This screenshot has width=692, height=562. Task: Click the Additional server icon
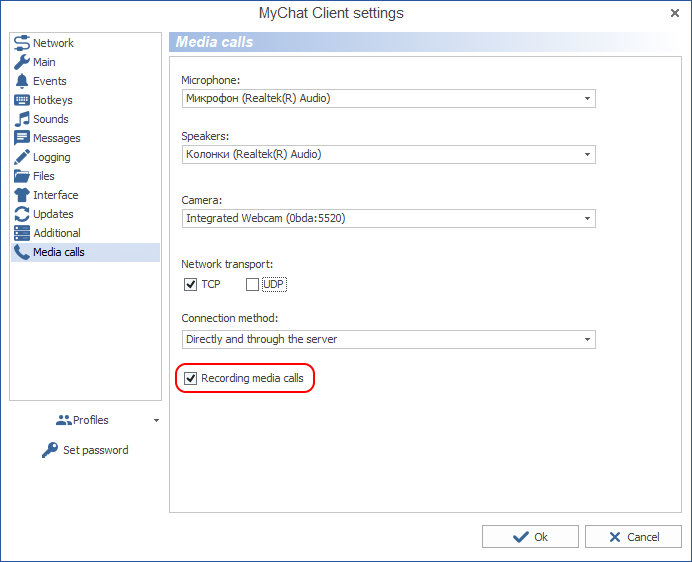coord(22,233)
